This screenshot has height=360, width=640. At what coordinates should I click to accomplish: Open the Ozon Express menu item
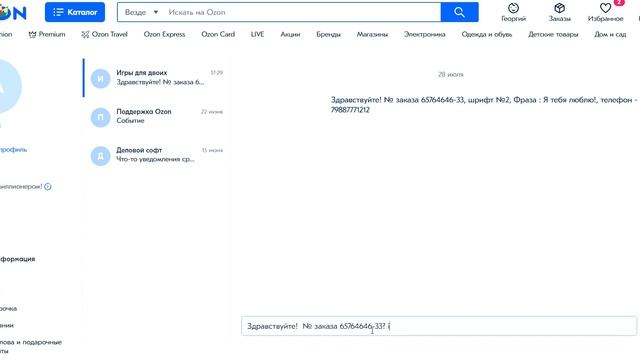coord(164,34)
